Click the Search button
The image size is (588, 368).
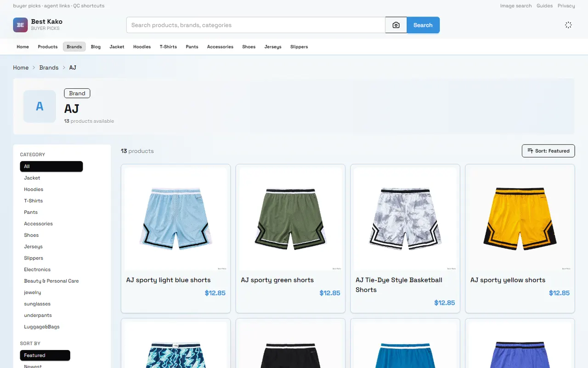point(423,25)
